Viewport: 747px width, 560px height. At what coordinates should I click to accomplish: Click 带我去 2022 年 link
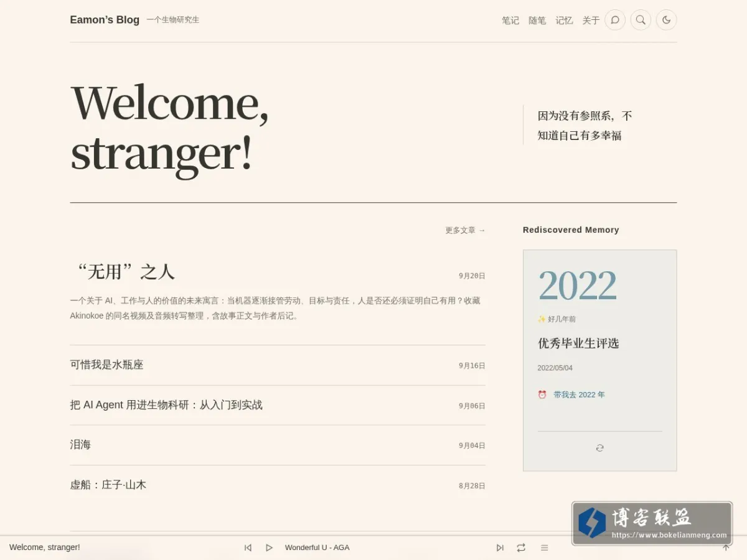tap(579, 394)
